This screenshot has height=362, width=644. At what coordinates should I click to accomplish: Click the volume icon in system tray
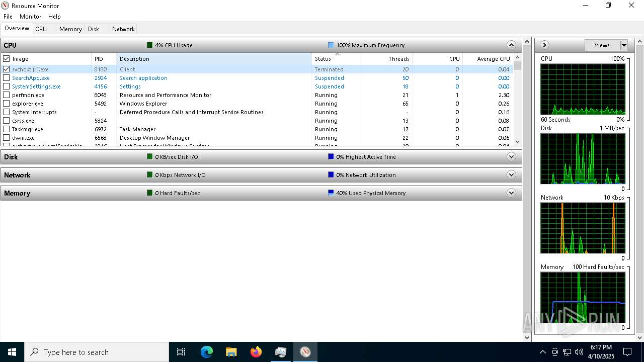tap(579, 352)
